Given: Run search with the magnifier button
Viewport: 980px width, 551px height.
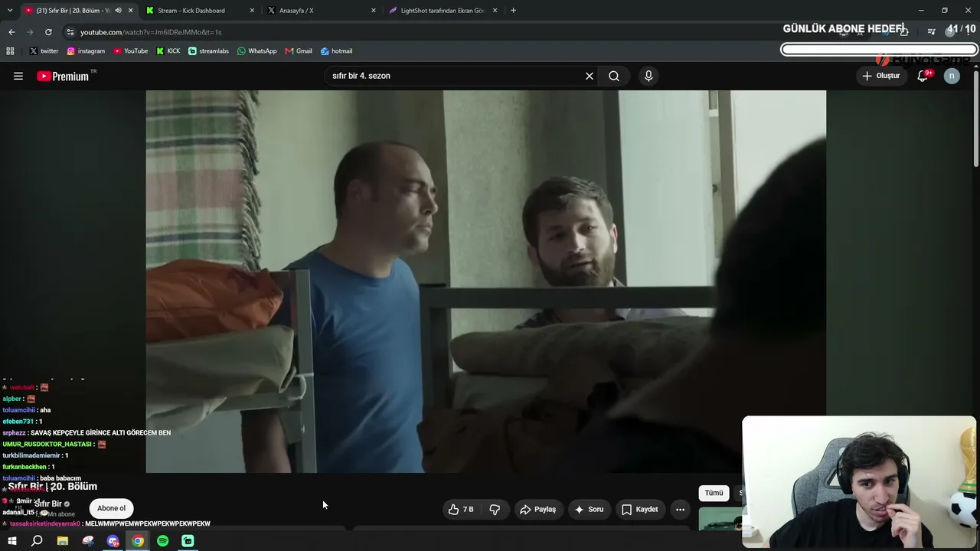Looking at the screenshot, I should click(x=614, y=76).
